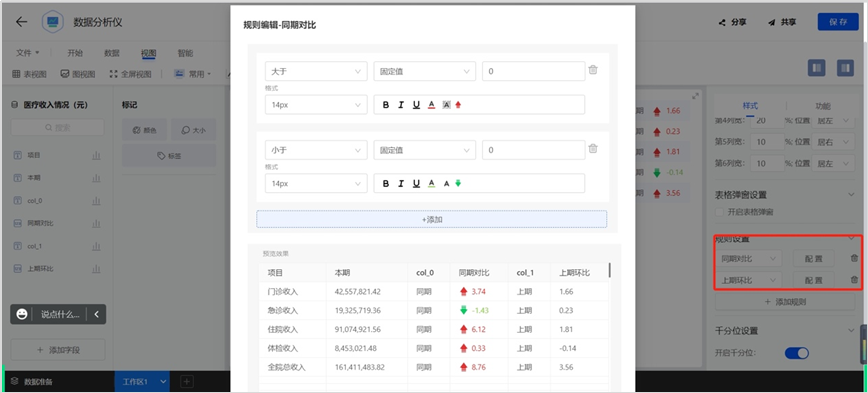Click Underline in the 小于 rule format bar

(416, 183)
